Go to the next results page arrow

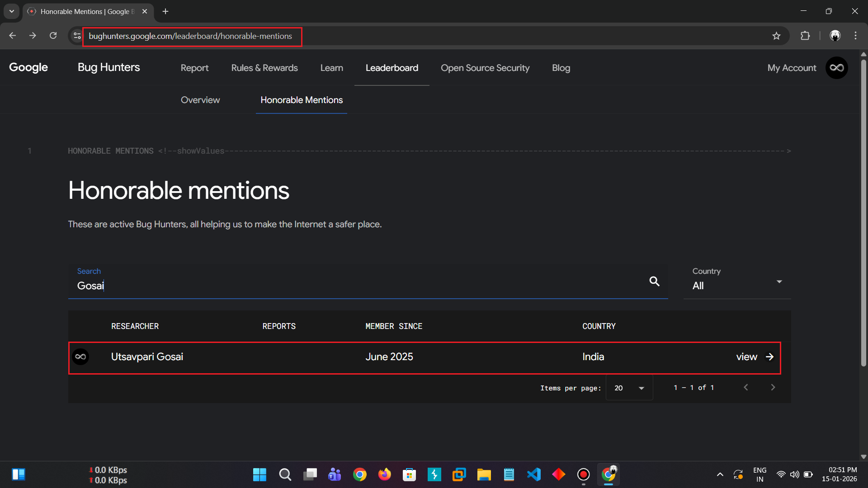[773, 388]
